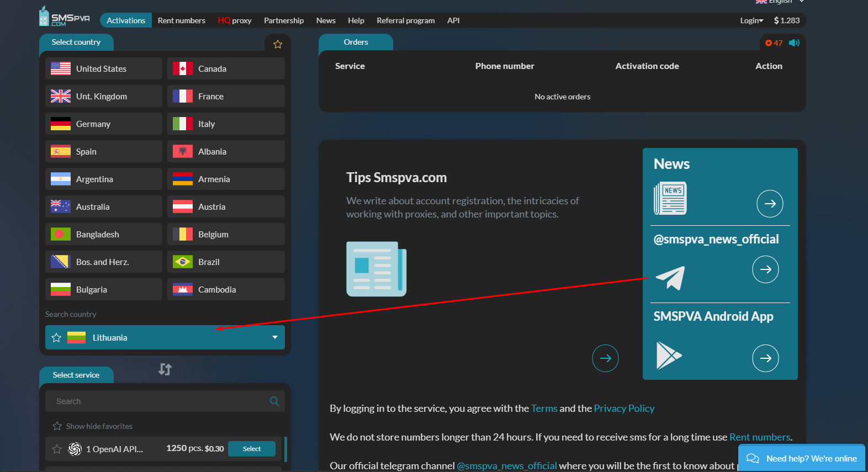Open Referral program menu item
The height and width of the screenshot is (472, 868).
point(406,20)
